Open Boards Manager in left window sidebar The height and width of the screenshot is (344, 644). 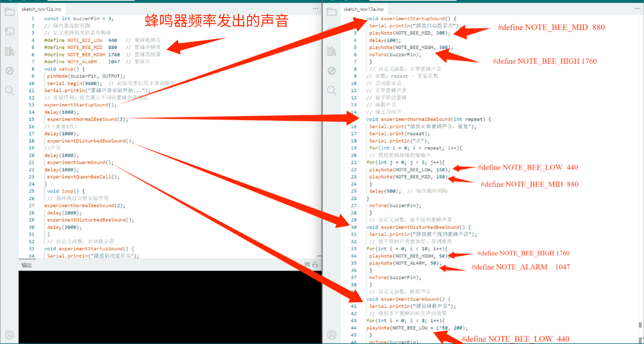coord(10,31)
